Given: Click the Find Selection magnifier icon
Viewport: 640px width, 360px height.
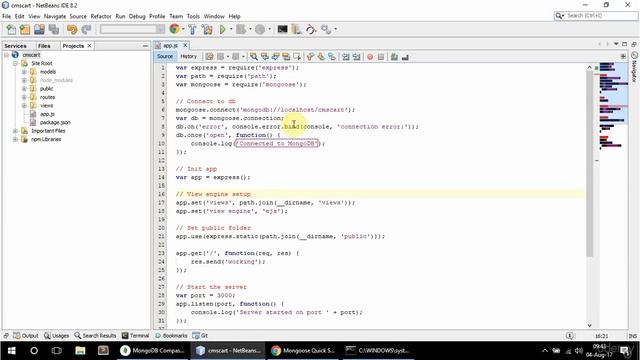Looking at the screenshot, I should [x=253, y=57].
